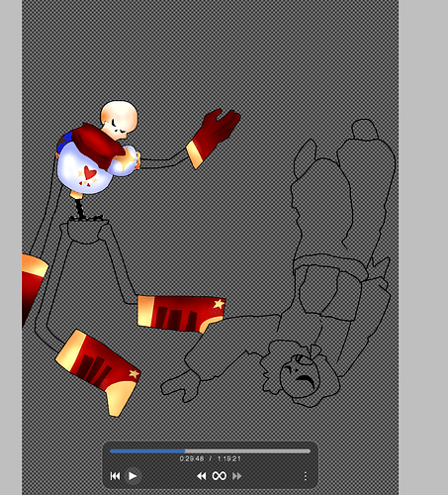Click the outlined pelvis below the spine
The width and height of the screenshot is (448, 495).
pos(87,232)
